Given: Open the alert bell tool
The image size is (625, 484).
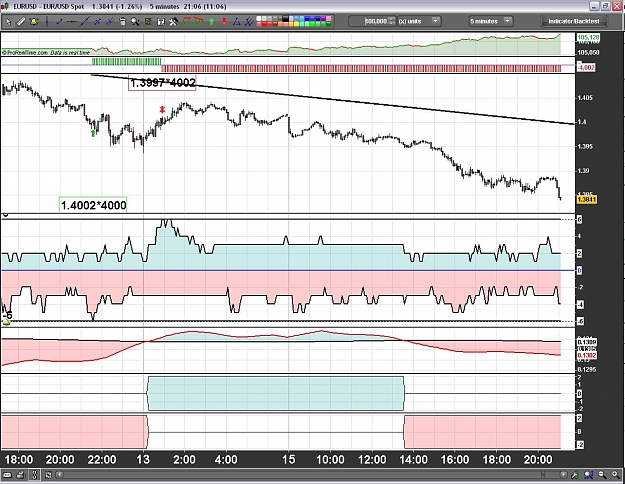Looking at the screenshot, I should point(34,22).
